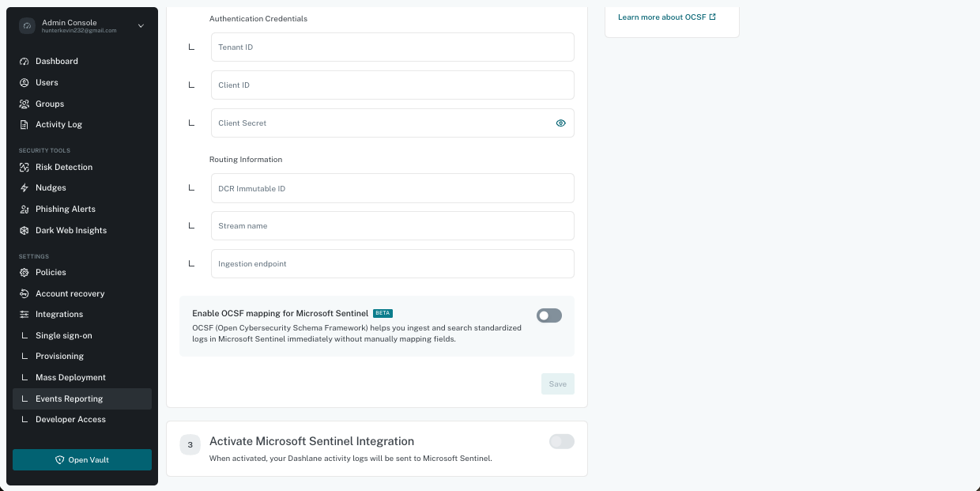The width and height of the screenshot is (980, 491).
Task: Click the Nudges lightning bolt icon
Action: click(24, 187)
